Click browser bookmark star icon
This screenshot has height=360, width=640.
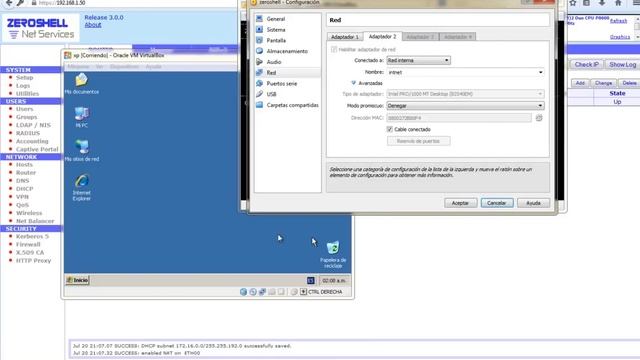click(573, 3)
